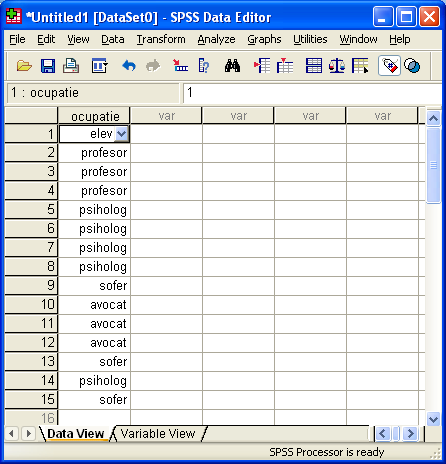Click the Split File toolbar icon
This screenshot has width=446, height=464.
click(x=314, y=66)
